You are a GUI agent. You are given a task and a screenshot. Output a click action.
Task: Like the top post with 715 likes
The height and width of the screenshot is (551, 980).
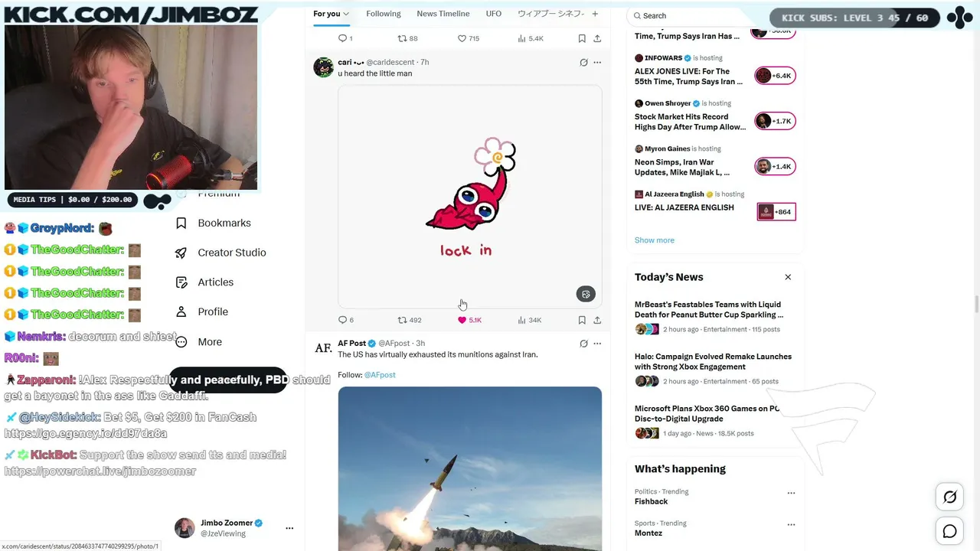468,38
